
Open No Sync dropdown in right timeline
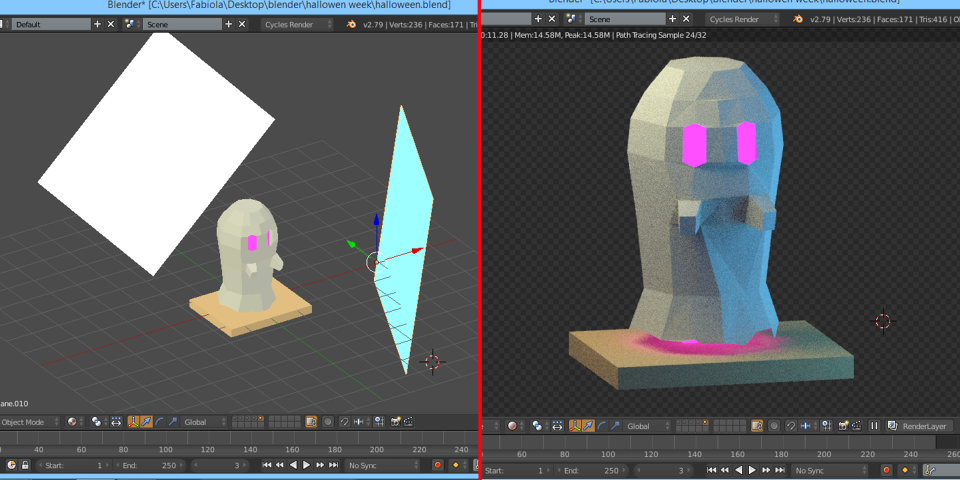click(830, 470)
